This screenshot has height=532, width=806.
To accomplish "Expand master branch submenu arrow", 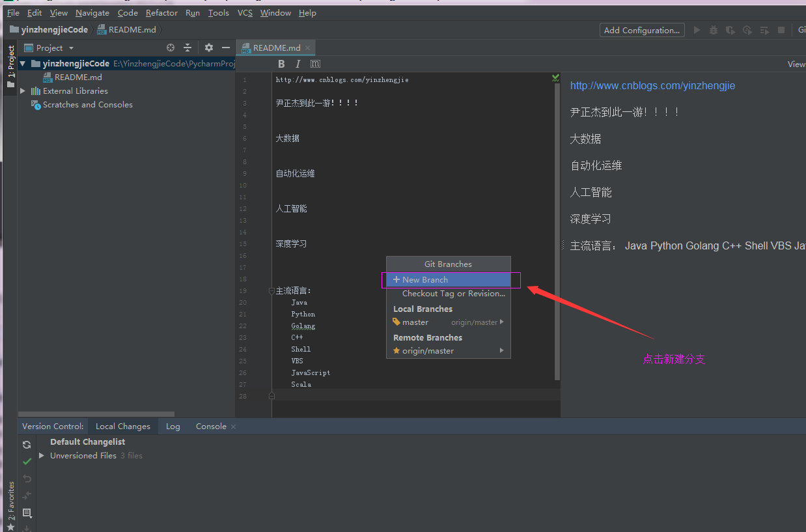I will pyautogui.click(x=502, y=322).
